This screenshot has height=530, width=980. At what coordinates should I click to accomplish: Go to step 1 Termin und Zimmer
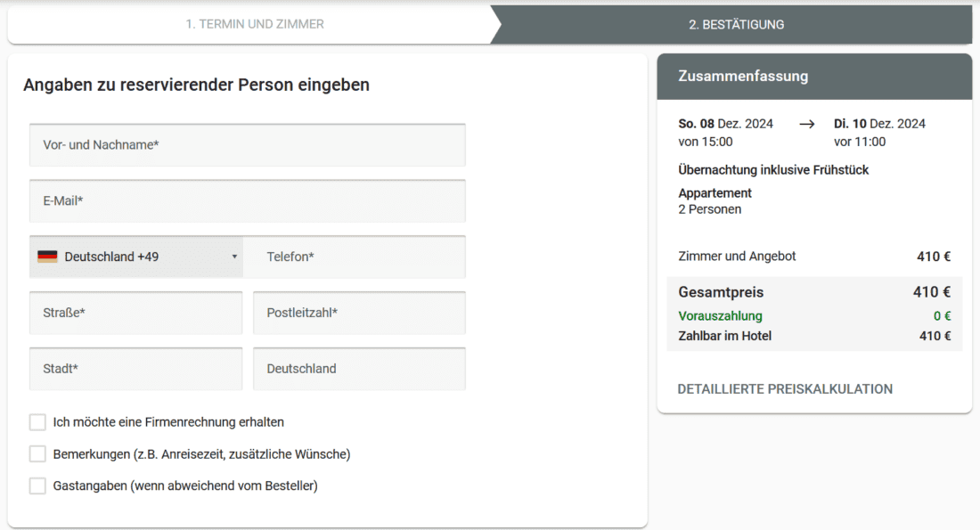255,24
